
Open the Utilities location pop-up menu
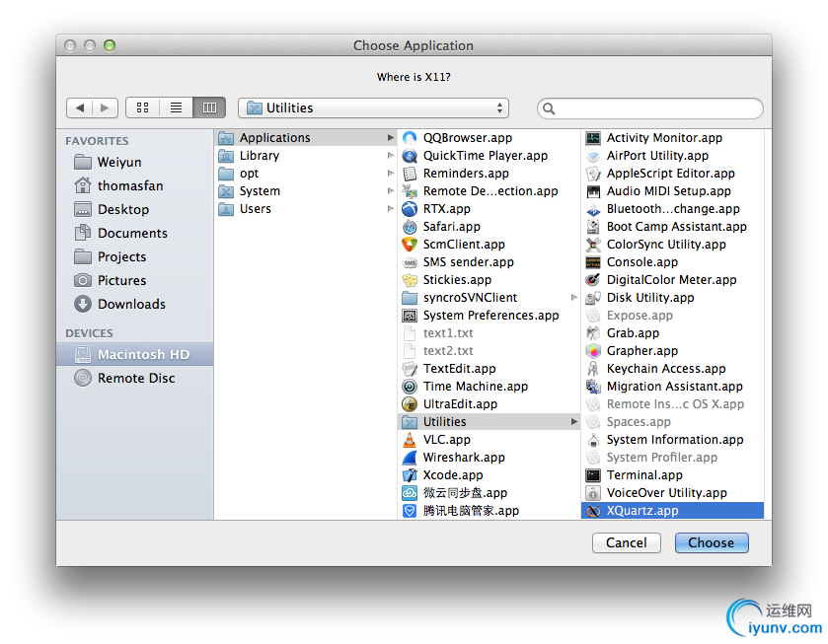pyautogui.click(x=373, y=107)
